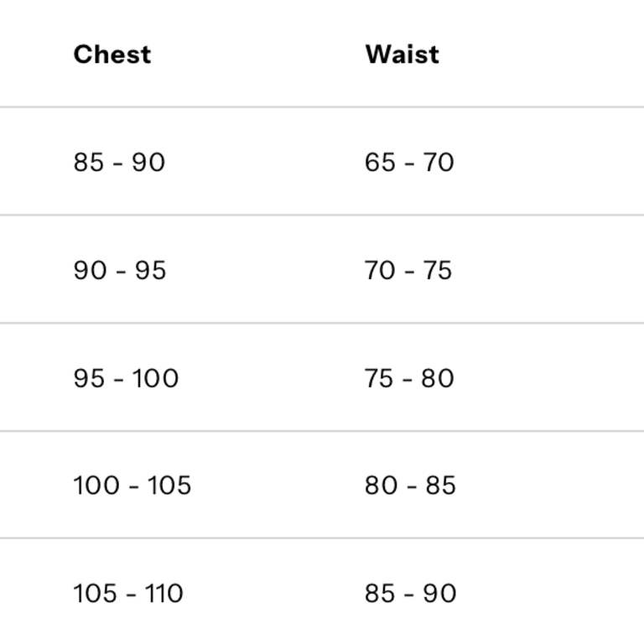Select waist value 65 - 70
Image resolution: width=644 pixels, height=644 pixels.
coord(409,162)
